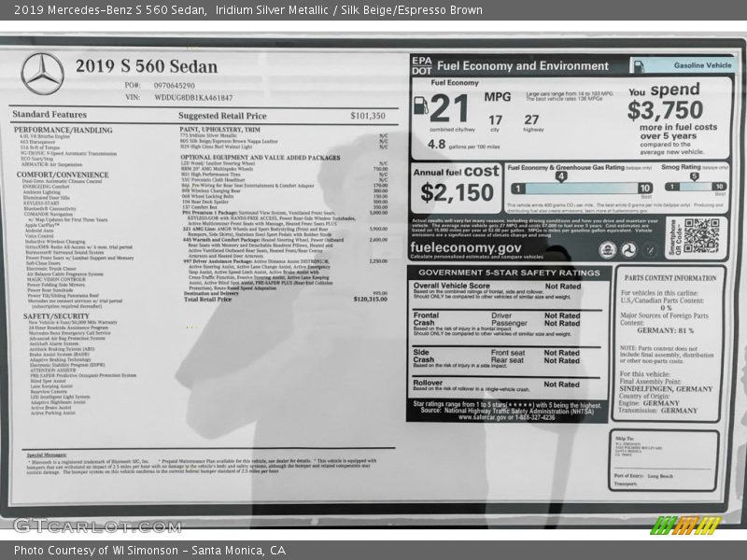Click the Mercedes-Benz star logo
The image size is (747, 560).
pyautogui.click(x=42, y=74)
